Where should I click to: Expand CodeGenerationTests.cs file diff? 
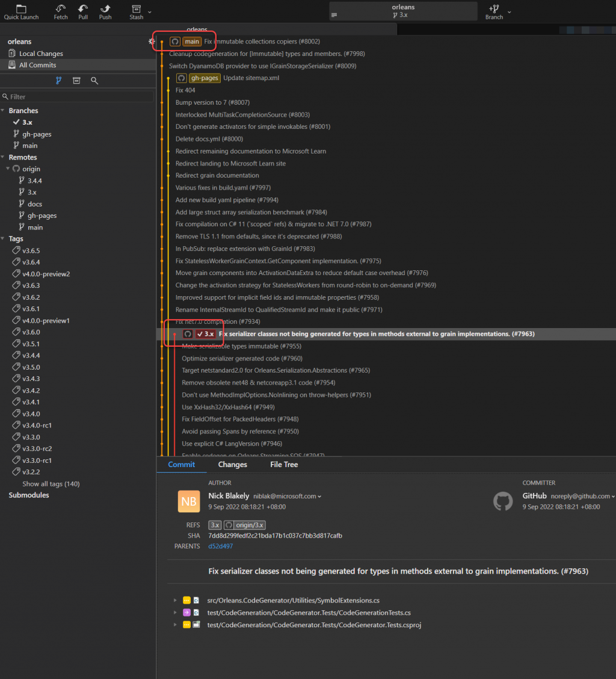[175, 612]
